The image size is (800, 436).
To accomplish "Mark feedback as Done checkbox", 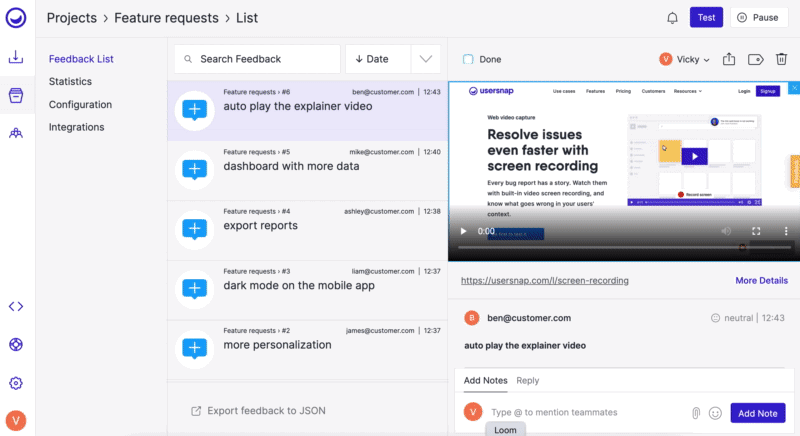I will tap(468, 59).
